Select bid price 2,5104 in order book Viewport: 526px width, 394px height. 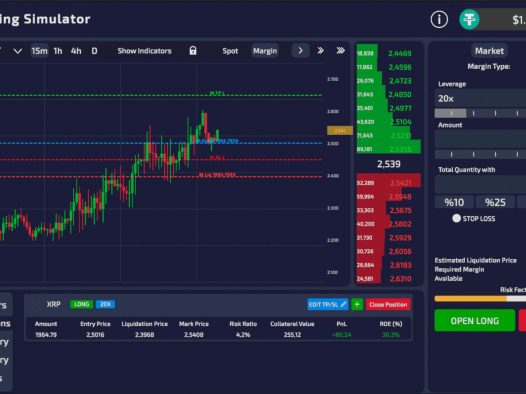pyautogui.click(x=401, y=122)
